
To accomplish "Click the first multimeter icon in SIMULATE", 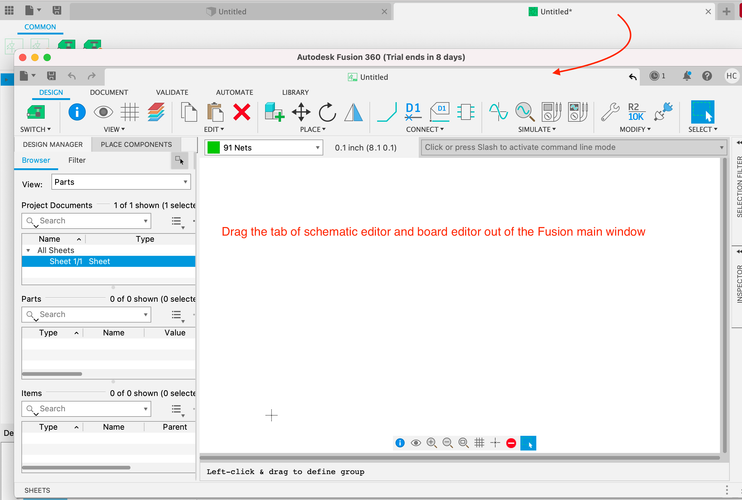I will point(551,112).
